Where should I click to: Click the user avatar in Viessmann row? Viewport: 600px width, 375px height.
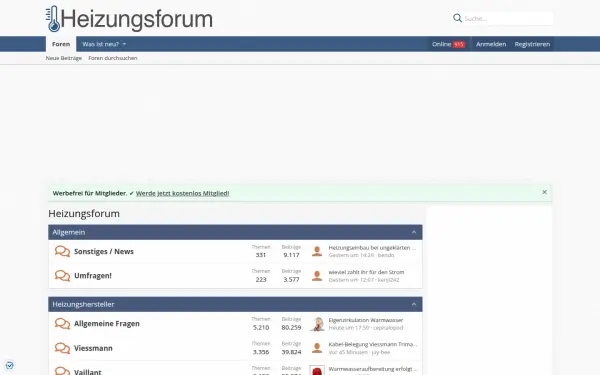317,348
